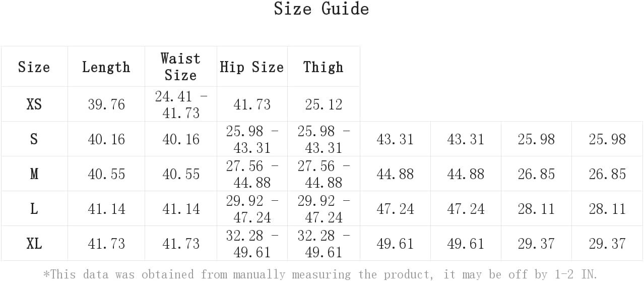Image resolution: width=644 pixels, height=281 pixels.
Task: Click the last 26.85 cell in M row
Action: (607, 174)
